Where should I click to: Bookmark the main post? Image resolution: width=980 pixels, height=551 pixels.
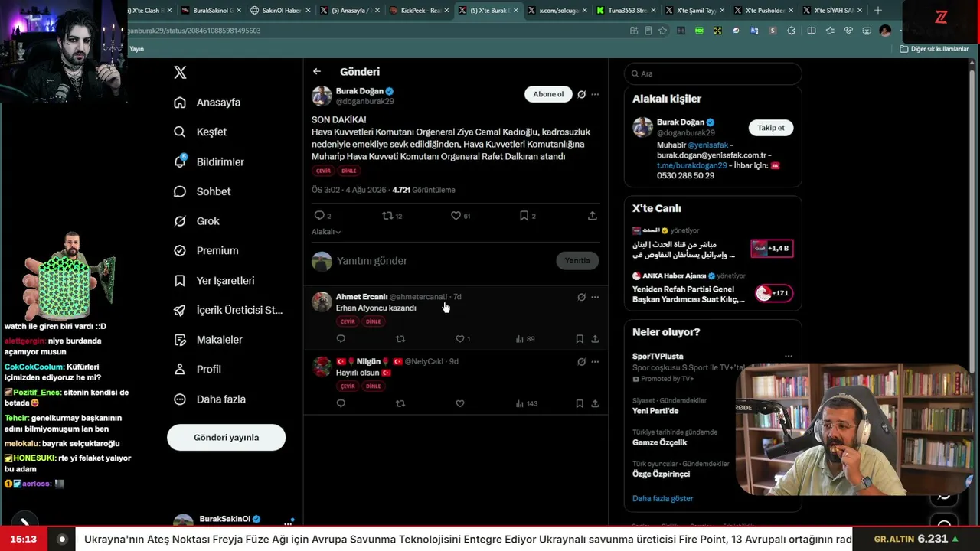pos(524,216)
